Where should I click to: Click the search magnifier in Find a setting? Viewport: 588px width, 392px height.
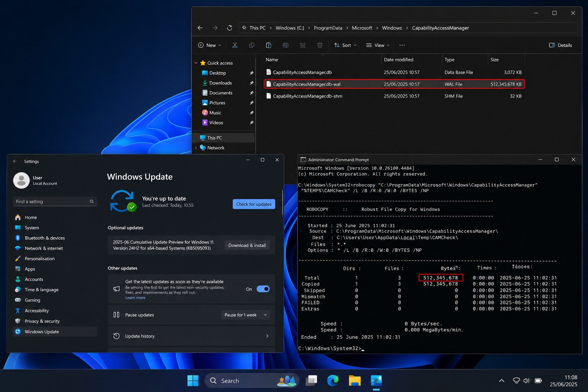tap(91, 201)
